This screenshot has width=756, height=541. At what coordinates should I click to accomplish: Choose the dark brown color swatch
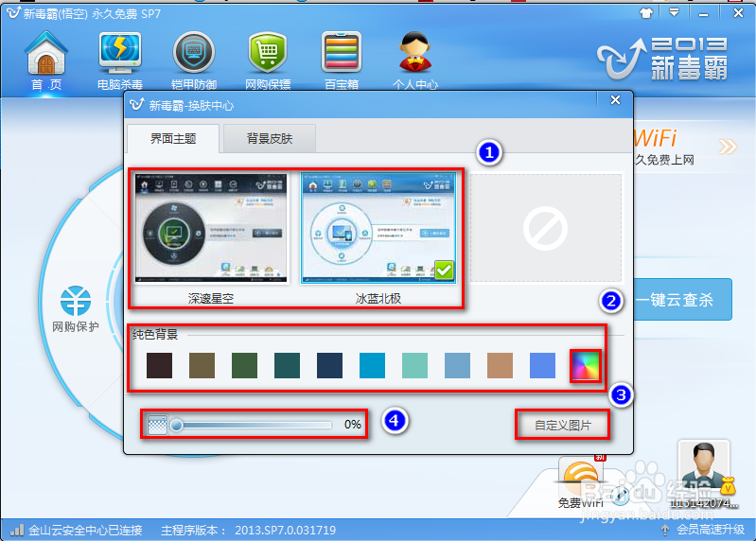[x=160, y=365]
